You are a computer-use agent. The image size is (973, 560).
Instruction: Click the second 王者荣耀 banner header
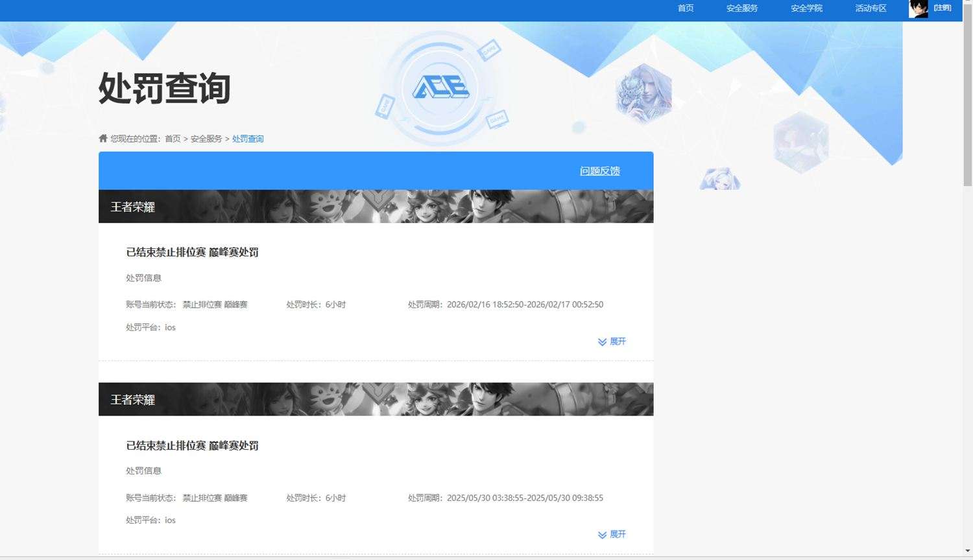point(376,399)
